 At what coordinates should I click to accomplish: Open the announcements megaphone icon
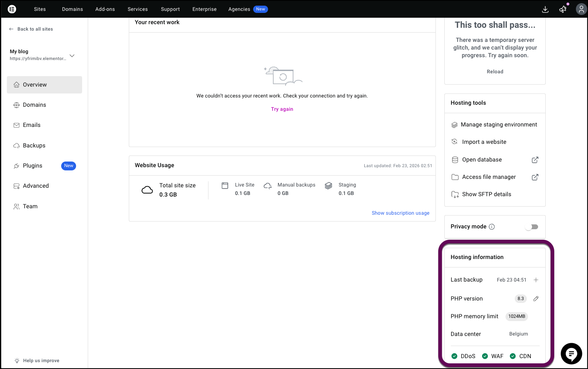(563, 9)
